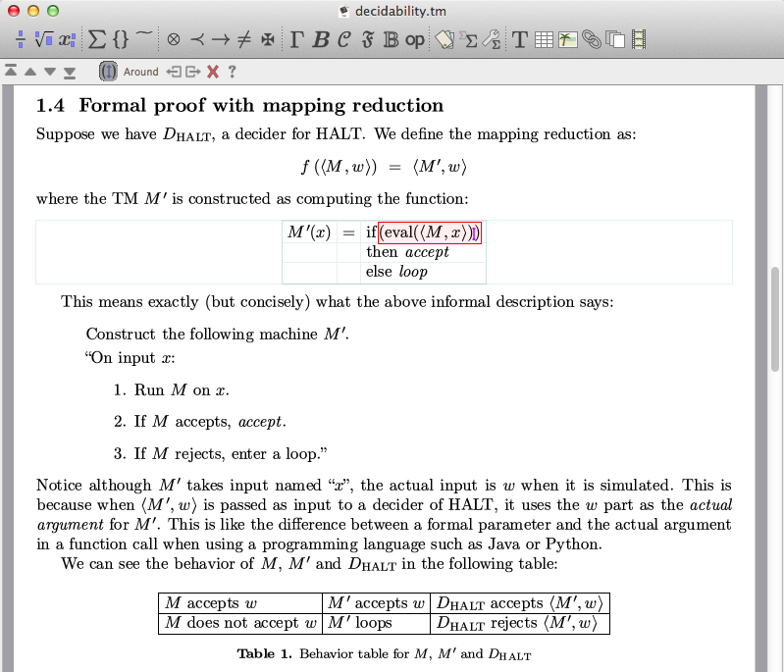The height and width of the screenshot is (672, 784).
Task: Insert a fraction from the toolbar
Action: (x=21, y=40)
